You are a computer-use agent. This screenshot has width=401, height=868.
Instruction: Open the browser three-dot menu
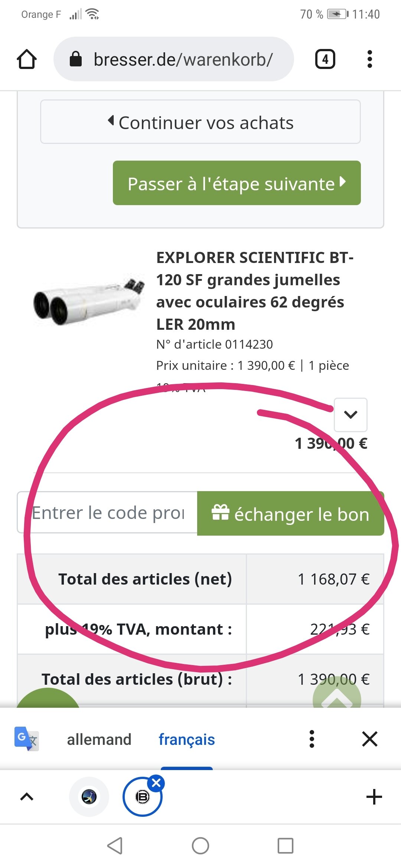(369, 59)
